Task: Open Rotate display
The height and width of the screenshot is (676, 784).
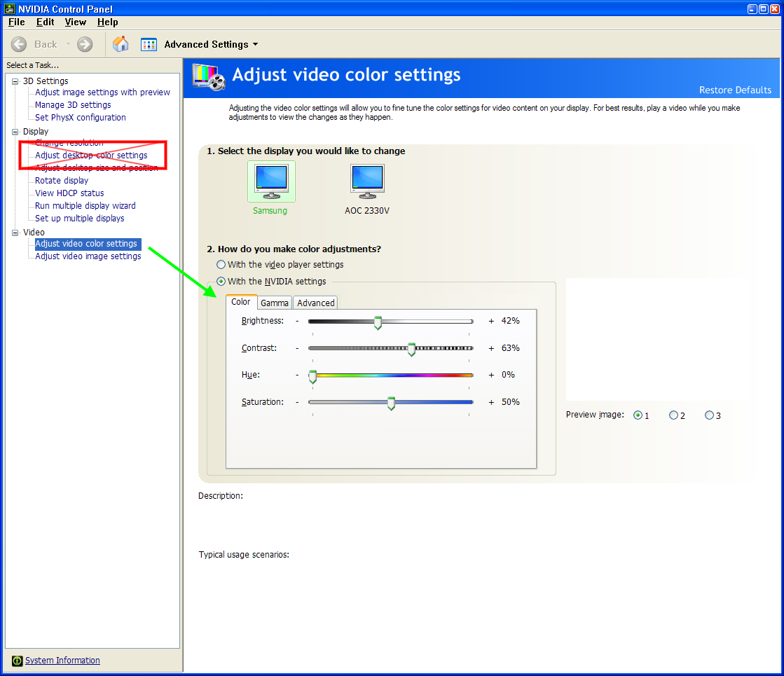Action: coord(62,181)
